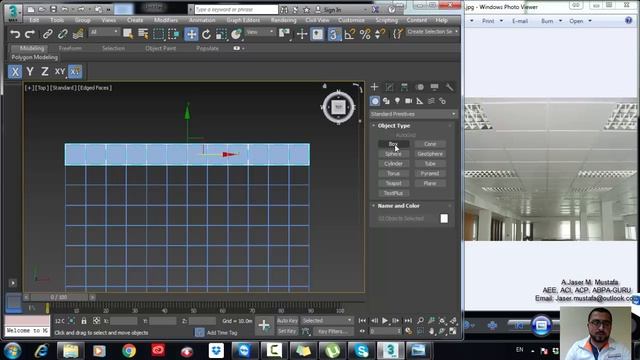640x360 pixels.
Task: Click the Teapot primitive button
Action: coord(393,183)
